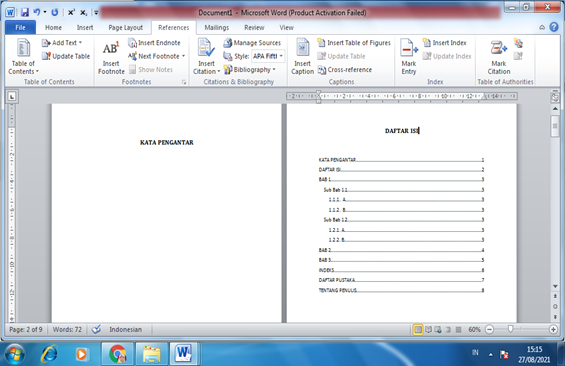The image size is (565, 366).
Task: Launch Google Chrome from taskbar
Action: [117, 354]
